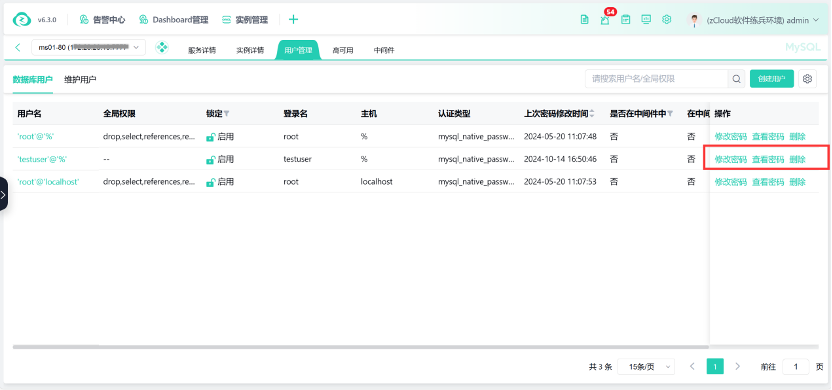The width and height of the screenshot is (832, 390).
Task: Open table column settings gear
Action: pyautogui.click(x=807, y=79)
